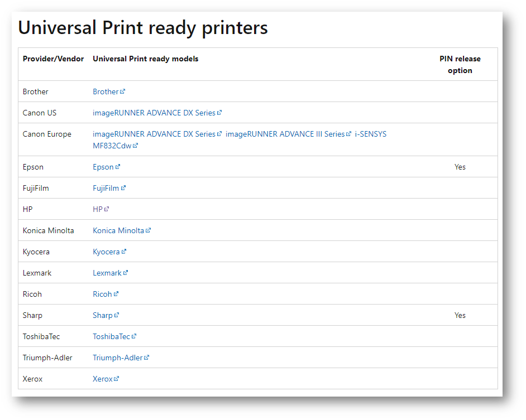Click the 'Yes' cell in Sharp row
The width and height of the screenshot is (526, 420).
click(460, 316)
